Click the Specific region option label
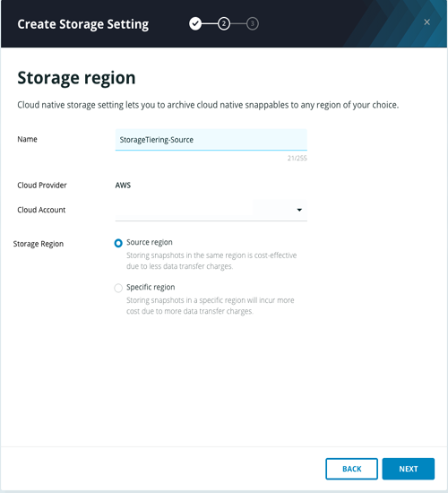448x493 pixels. (x=151, y=287)
